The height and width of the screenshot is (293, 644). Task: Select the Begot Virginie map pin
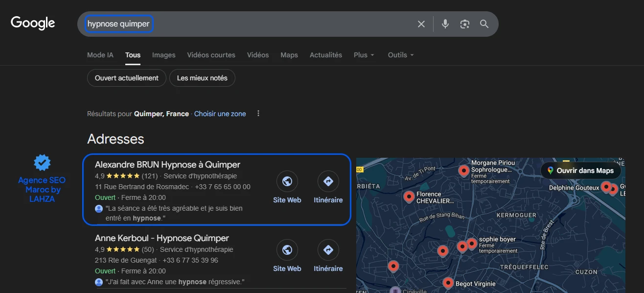tap(448, 283)
